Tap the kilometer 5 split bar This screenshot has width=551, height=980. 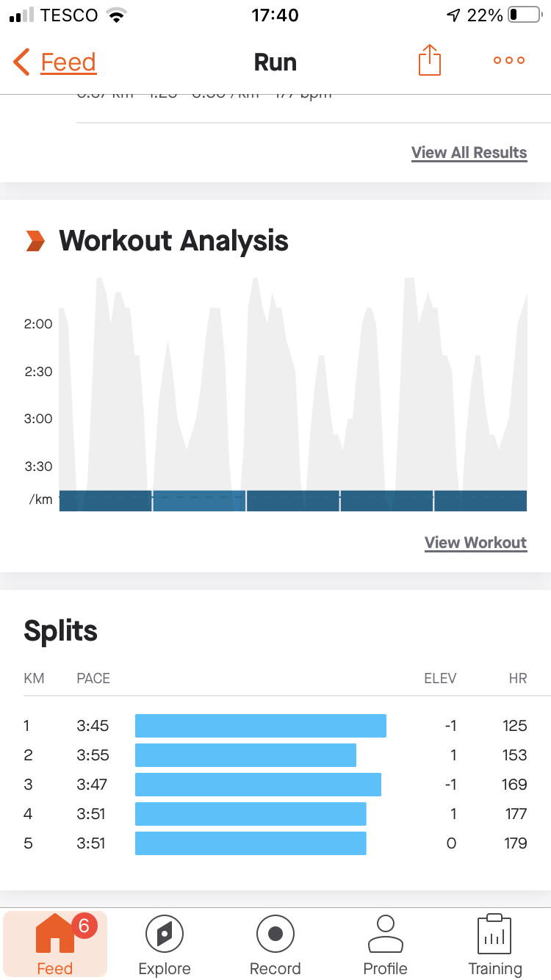[x=251, y=843]
